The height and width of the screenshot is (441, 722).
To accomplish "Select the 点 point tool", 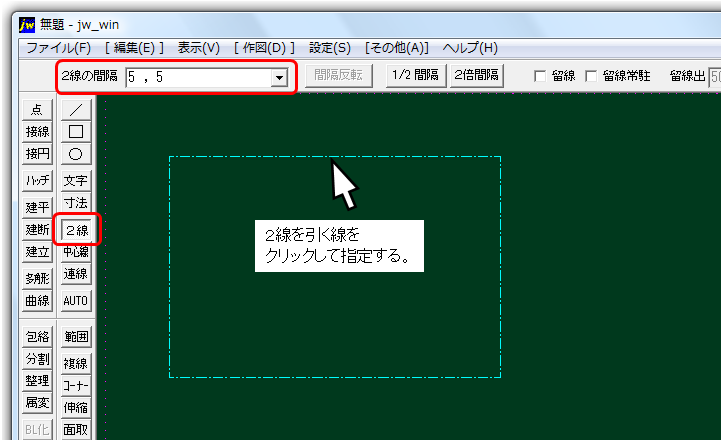I will pyautogui.click(x=37, y=109).
